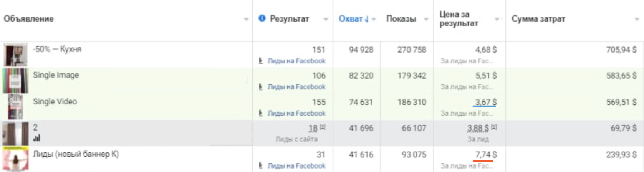
Task: Click the info icon beside Результат
Action: coord(262,18)
